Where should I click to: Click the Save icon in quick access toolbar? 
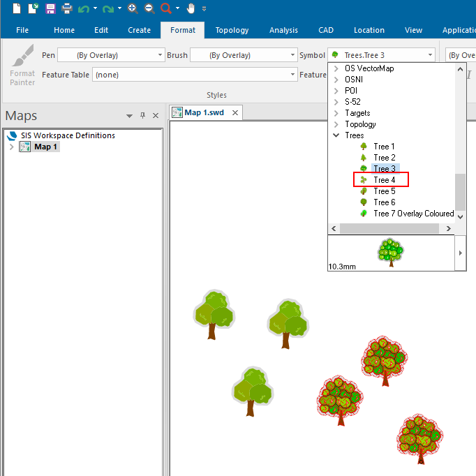[x=50, y=8]
